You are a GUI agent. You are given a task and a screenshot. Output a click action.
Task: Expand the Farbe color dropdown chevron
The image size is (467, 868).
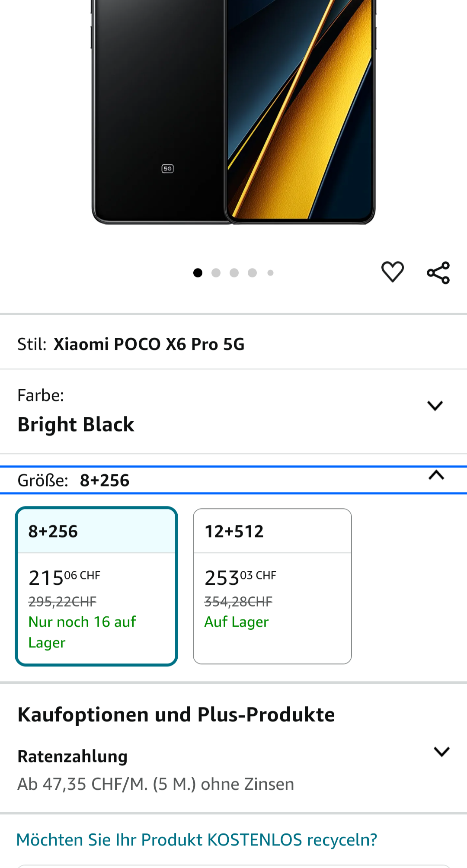click(435, 406)
